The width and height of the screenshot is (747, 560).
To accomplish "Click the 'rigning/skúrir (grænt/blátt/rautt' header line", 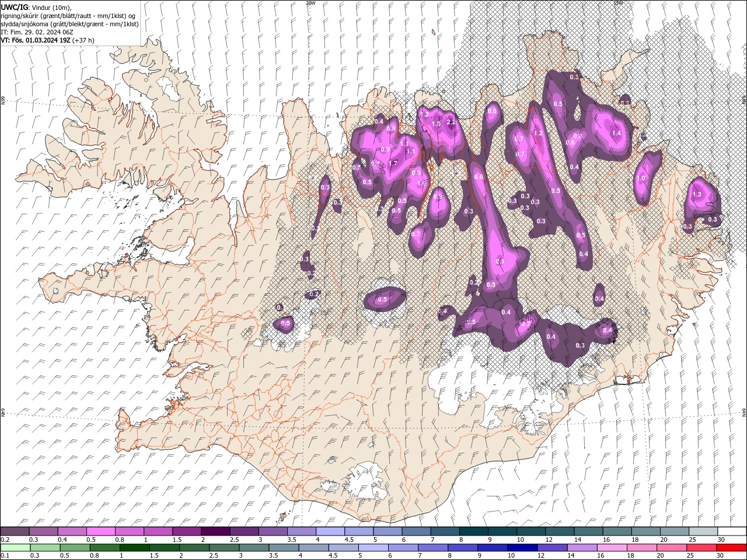I will [68, 16].
